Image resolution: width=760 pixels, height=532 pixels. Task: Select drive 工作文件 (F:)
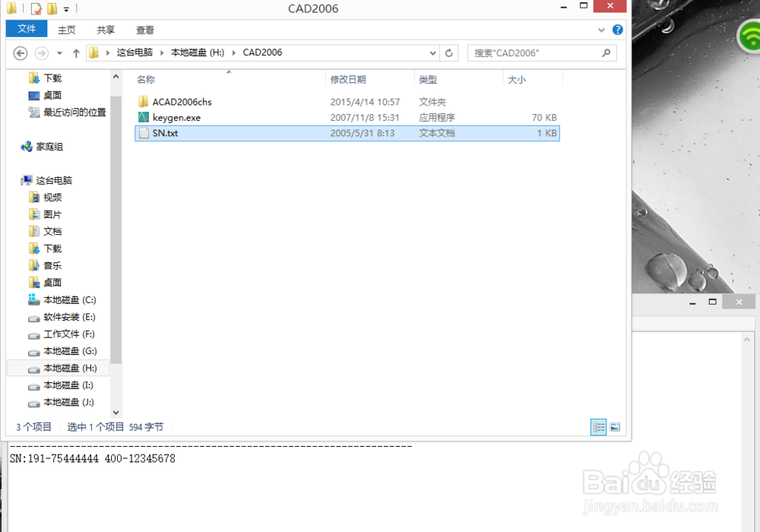pyautogui.click(x=69, y=334)
